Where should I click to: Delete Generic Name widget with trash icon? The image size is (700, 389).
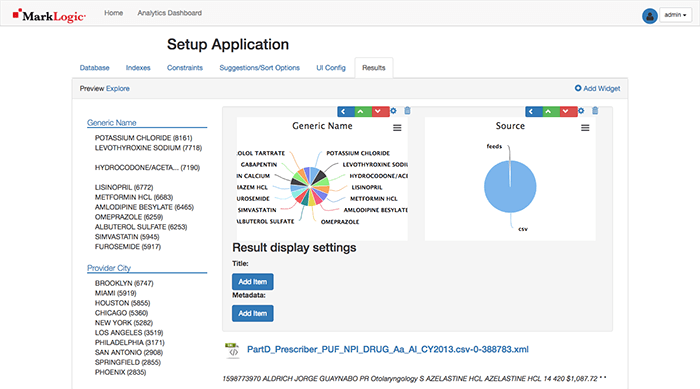coord(407,111)
